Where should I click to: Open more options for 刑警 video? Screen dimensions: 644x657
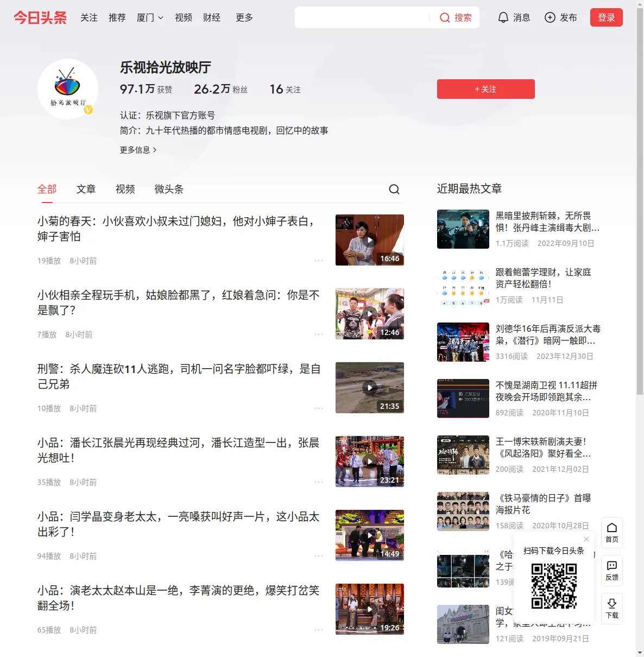pos(319,408)
